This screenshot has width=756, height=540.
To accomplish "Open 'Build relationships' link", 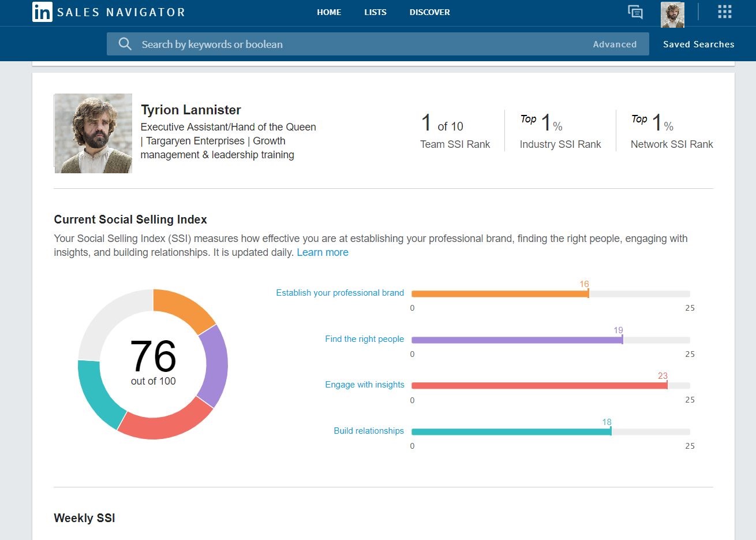I will tap(369, 431).
